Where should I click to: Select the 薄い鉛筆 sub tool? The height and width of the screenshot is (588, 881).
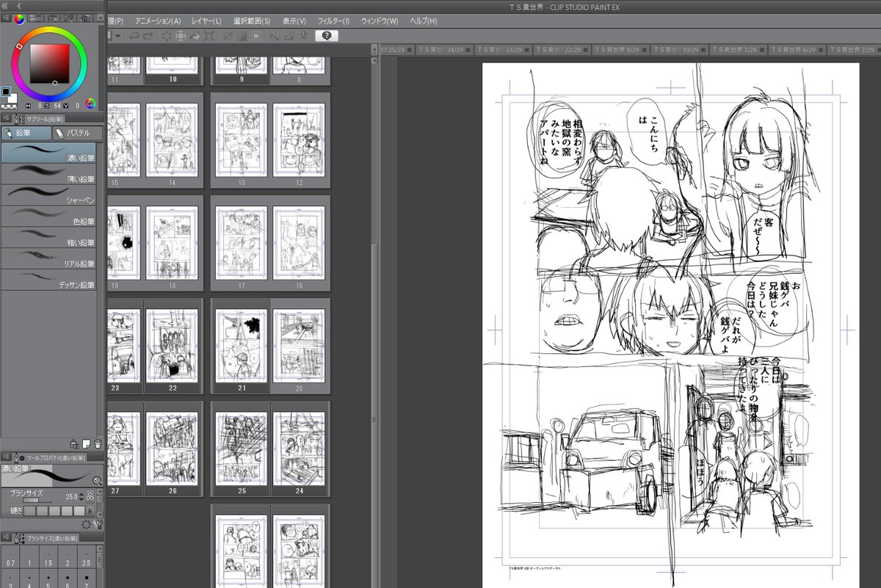(48, 174)
